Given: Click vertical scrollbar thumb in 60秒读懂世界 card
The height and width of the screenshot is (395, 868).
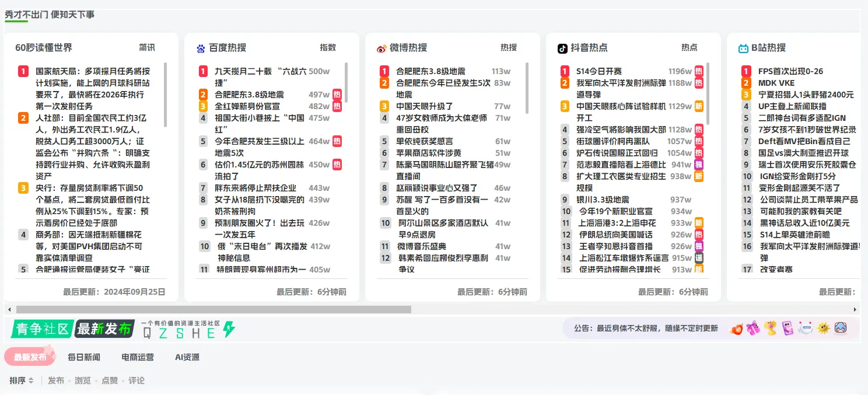Looking at the screenshot, I should pos(166,95).
